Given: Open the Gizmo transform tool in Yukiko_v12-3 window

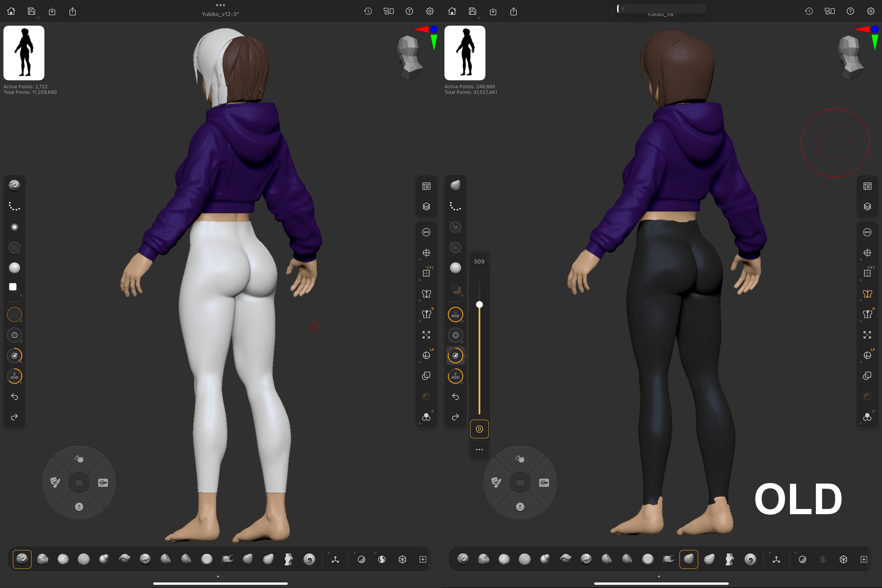Looking at the screenshot, I should click(x=335, y=559).
